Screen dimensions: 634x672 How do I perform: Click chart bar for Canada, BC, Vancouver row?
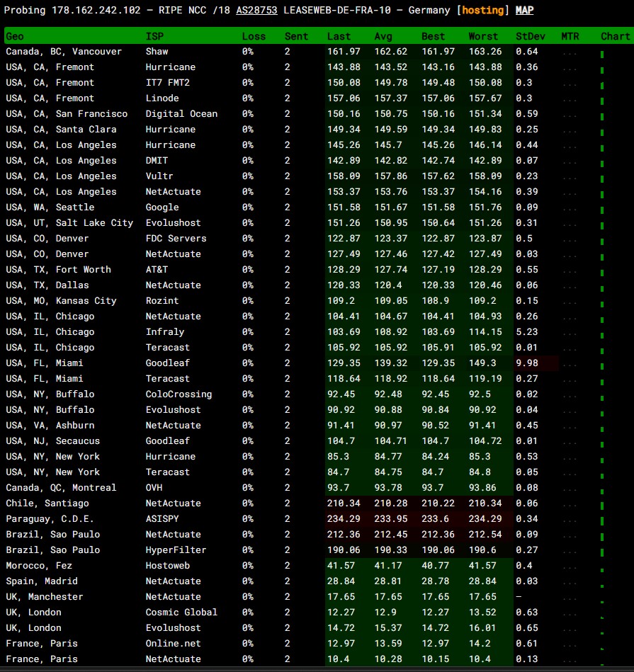602,55
